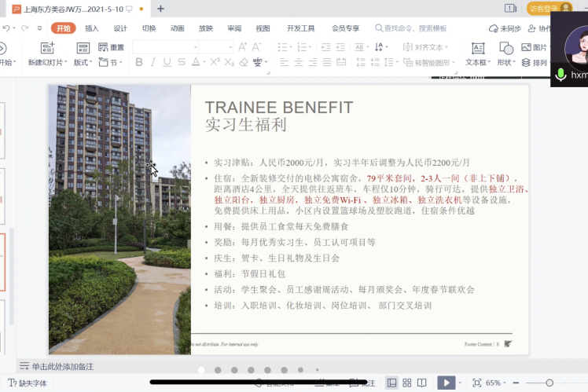588x392 pixels.
Task: Click the Underline formatting icon
Action: 166,63
